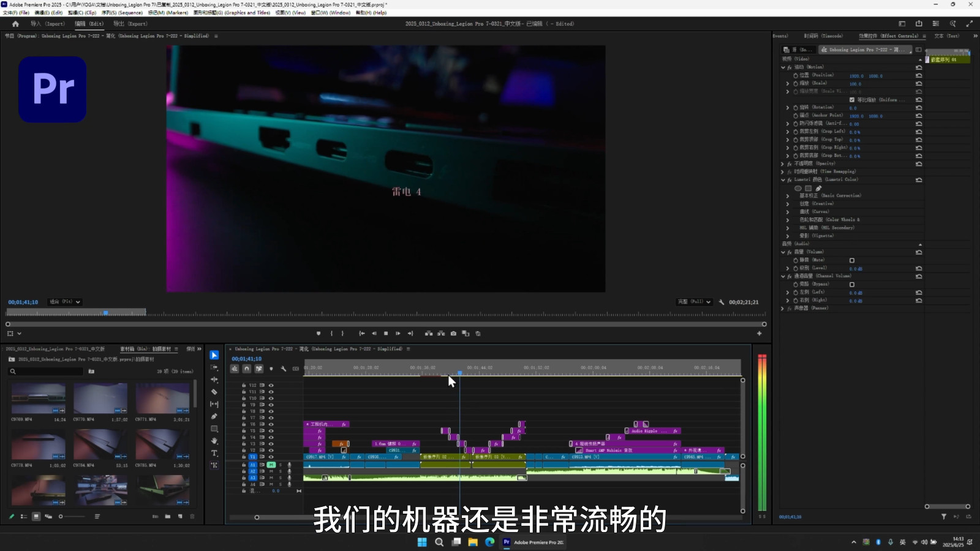Open the Markers menu
The height and width of the screenshot is (551, 980).
coord(168,12)
